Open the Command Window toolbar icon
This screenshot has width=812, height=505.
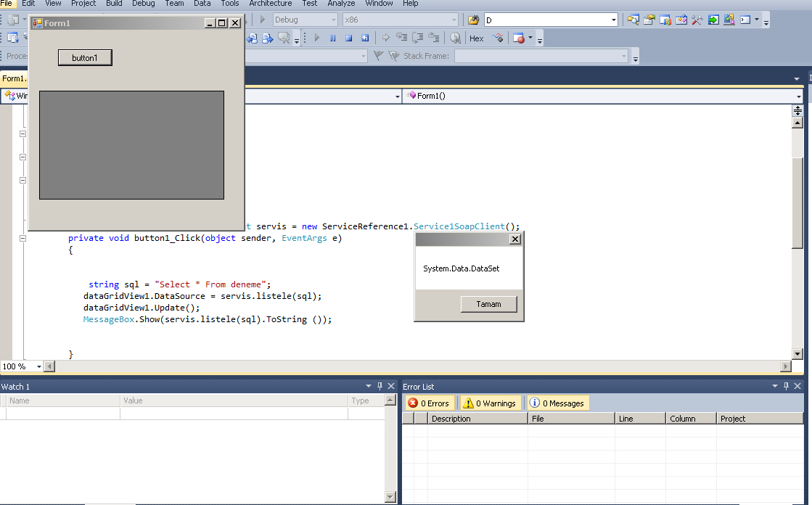pos(746,20)
